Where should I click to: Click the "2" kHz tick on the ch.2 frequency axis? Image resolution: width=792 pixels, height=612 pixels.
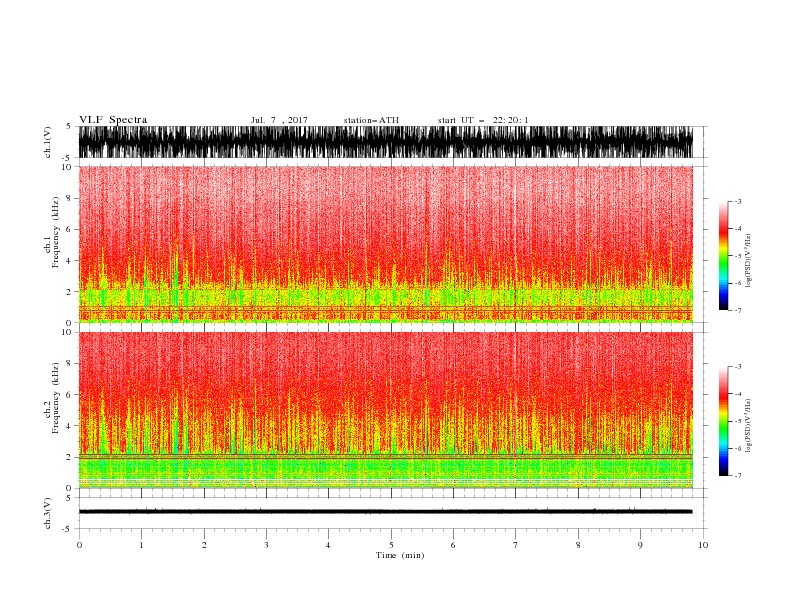(x=69, y=457)
